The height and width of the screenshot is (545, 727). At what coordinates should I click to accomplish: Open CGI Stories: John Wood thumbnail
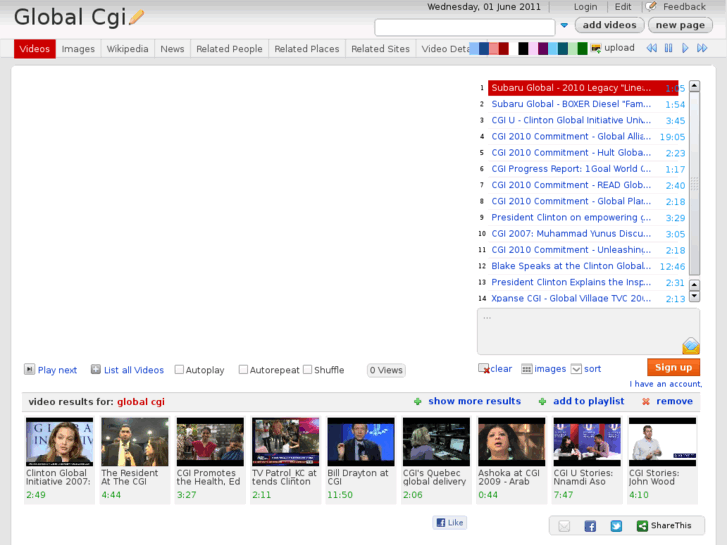tap(662, 442)
